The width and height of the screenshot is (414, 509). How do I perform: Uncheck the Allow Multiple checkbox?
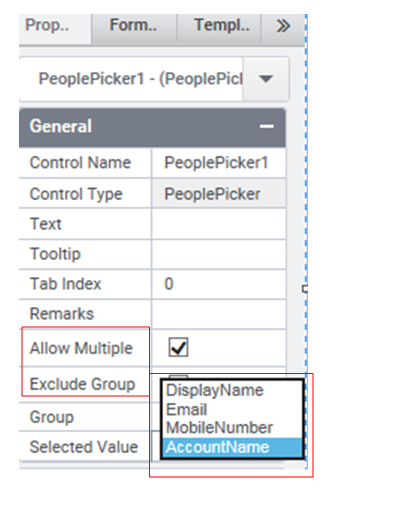click(178, 348)
